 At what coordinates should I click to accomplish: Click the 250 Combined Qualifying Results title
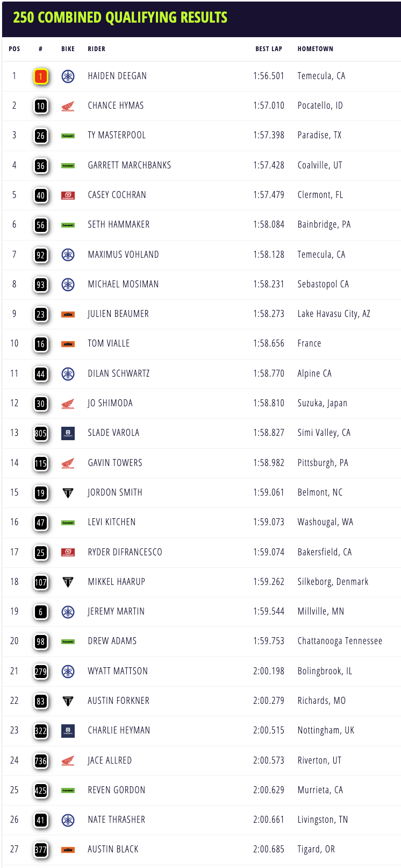click(120, 17)
